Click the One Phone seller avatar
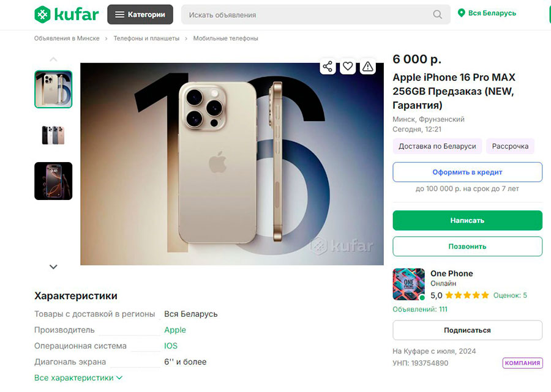The image size is (551, 392). (408, 284)
